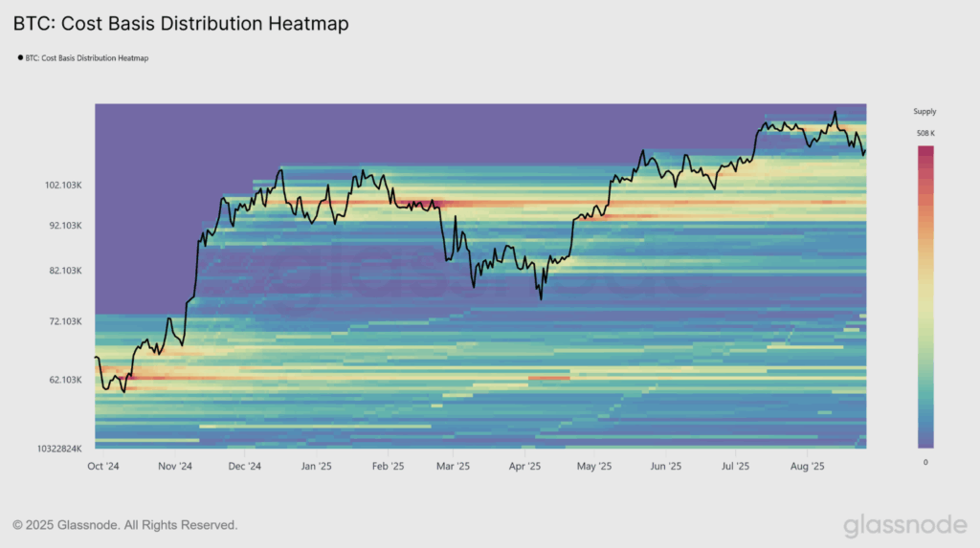
Task: Select the Supply legend heading
Action: pos(924,111)
